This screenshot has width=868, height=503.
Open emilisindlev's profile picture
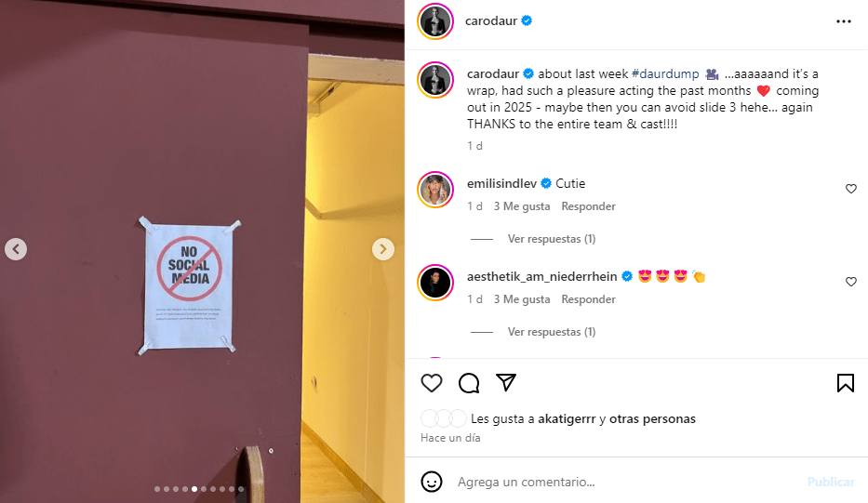coord(435,190)
